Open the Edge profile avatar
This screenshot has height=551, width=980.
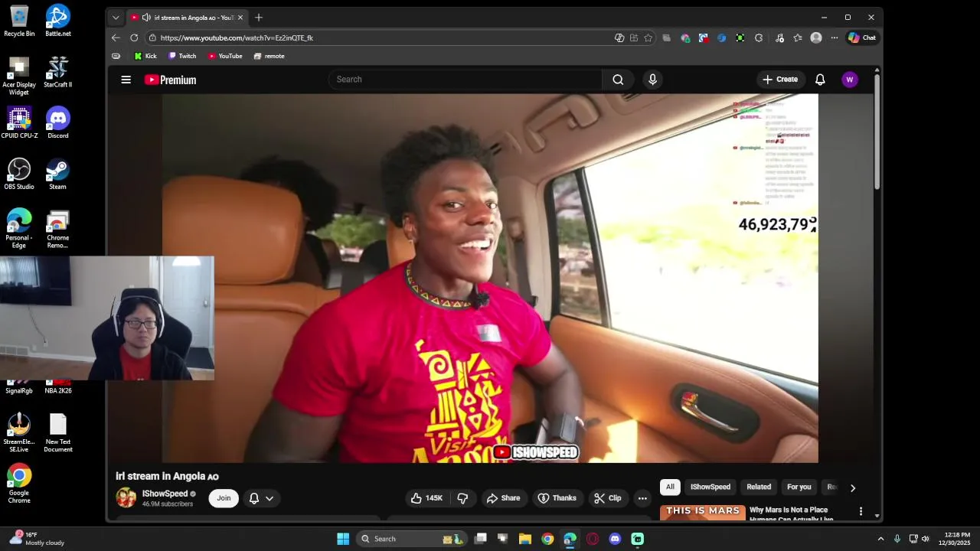[x=816, y=37]
